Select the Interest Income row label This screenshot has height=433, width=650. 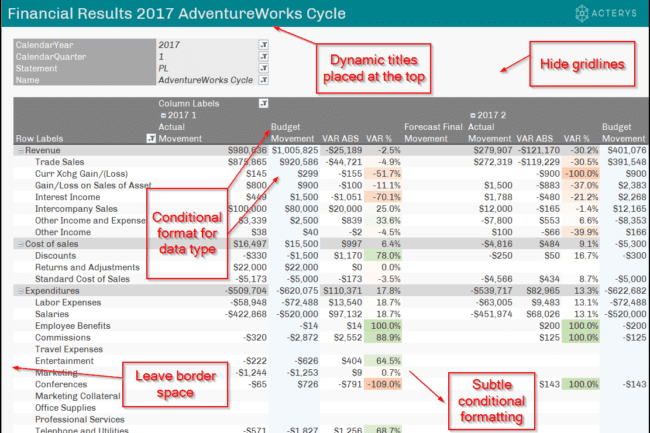67,197
